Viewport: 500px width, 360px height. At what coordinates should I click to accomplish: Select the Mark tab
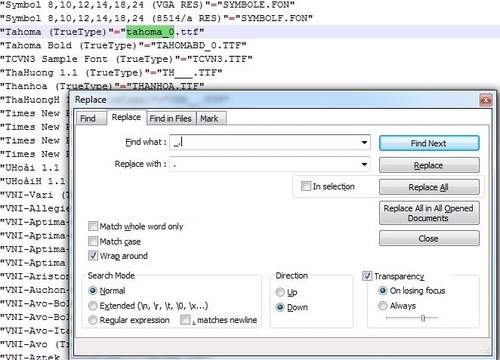209,118
